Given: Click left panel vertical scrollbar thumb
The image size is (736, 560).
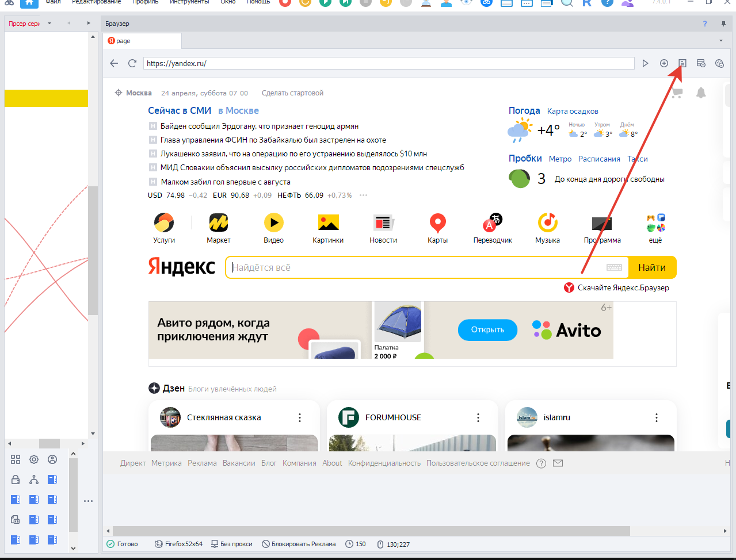Looking at the screenshot, I should coord(93,250).
